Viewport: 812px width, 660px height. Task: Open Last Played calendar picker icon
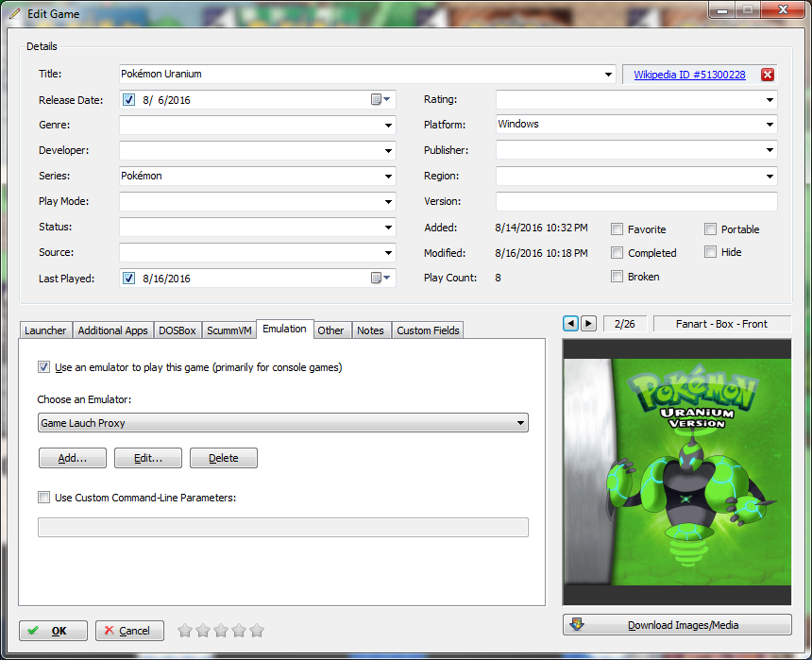[381, 279]
